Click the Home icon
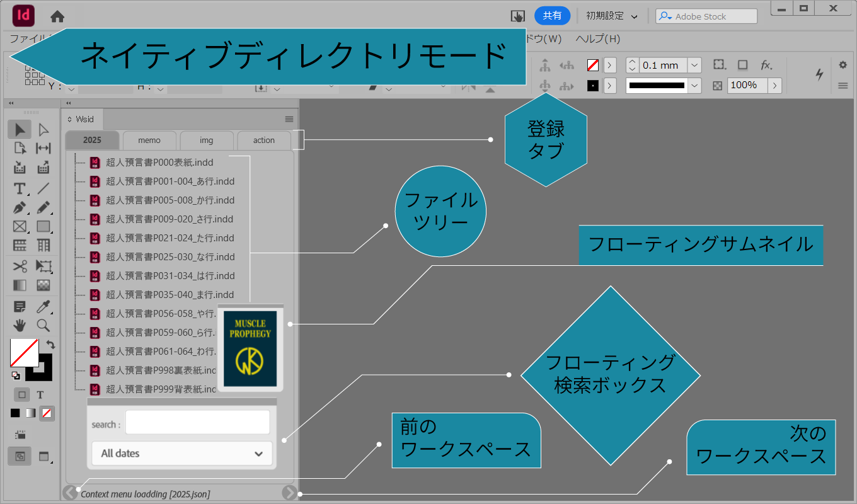857x504 pixels. coord(57,16)
